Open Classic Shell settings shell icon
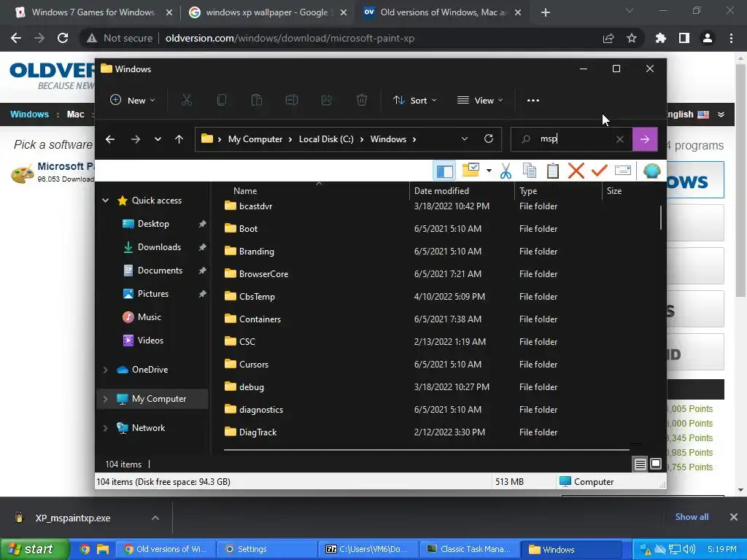747x560 pixels. point(651,171)
